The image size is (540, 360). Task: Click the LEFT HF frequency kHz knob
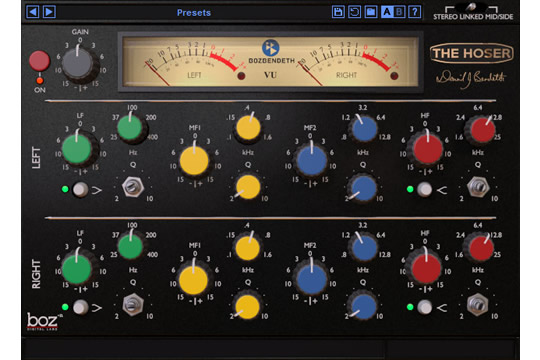point(483,130)
